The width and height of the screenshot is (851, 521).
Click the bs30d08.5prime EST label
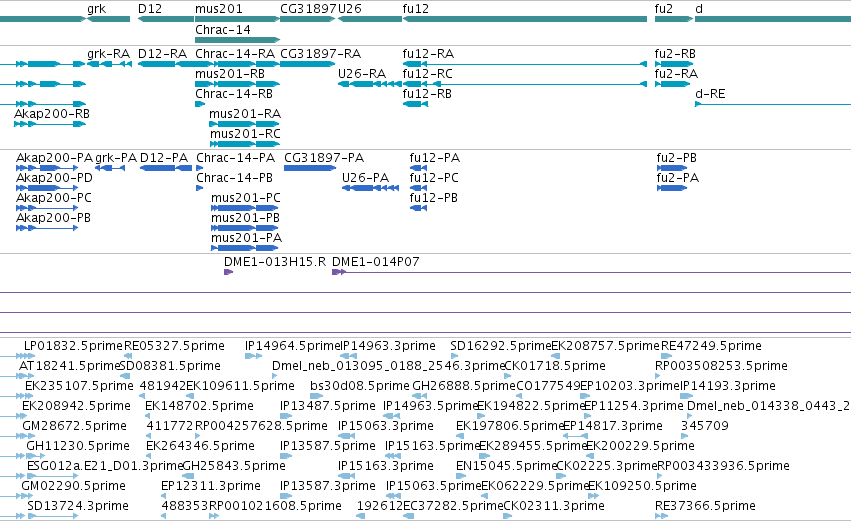tap(360, 386)
